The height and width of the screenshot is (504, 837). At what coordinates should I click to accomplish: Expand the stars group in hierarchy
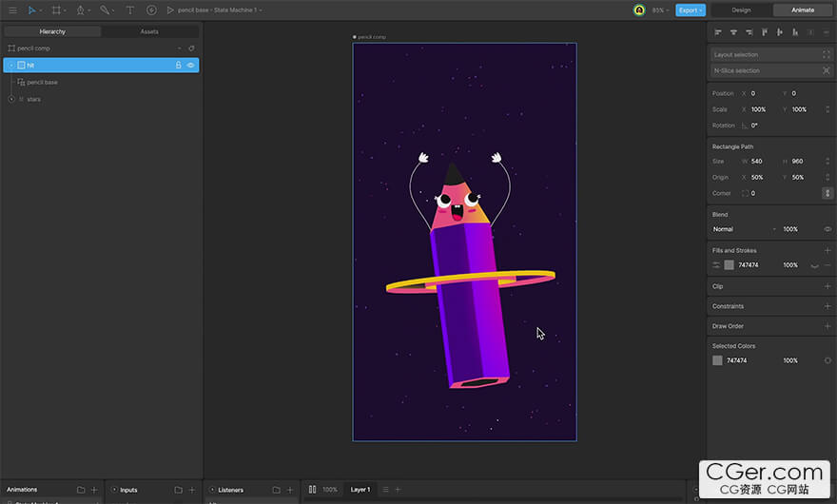11,99
